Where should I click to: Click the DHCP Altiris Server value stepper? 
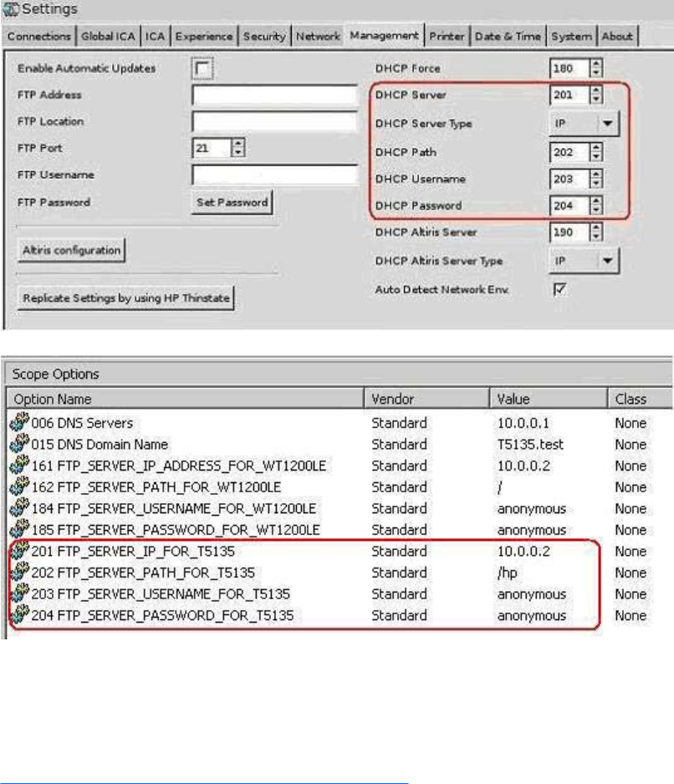pyautogui.click(x=595, y=232)
